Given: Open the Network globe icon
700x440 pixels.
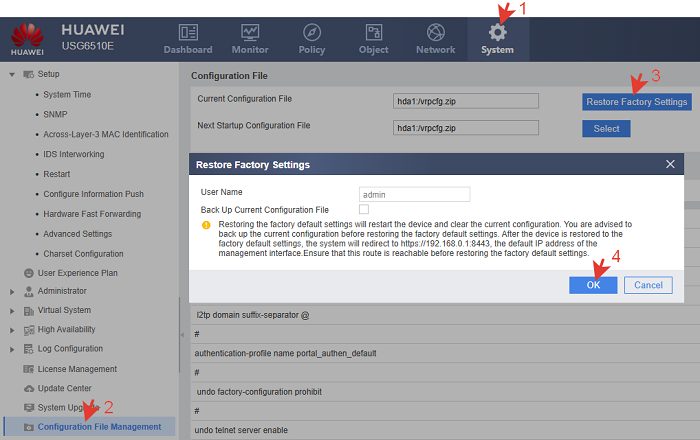Looking at the screenshot, I should [435, 32].
